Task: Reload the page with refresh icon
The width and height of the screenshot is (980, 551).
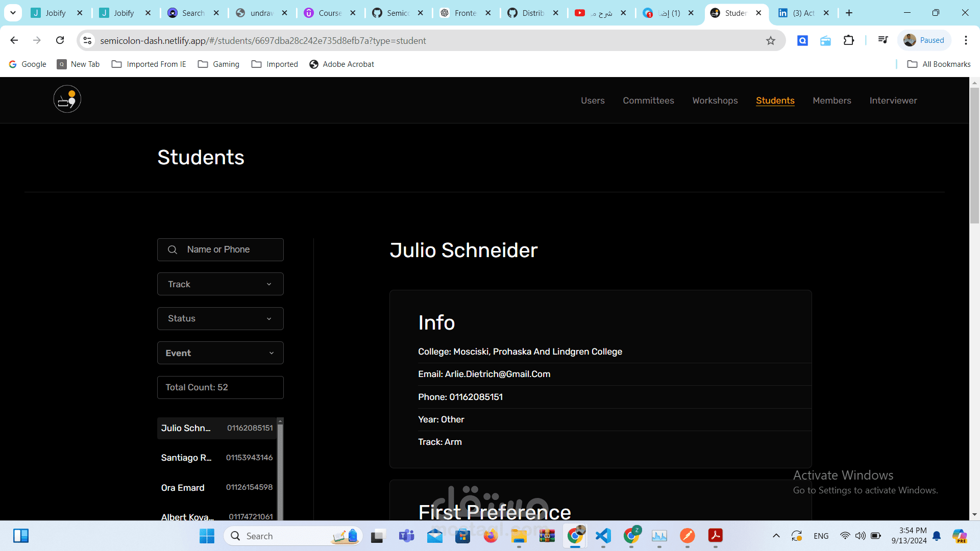Action: click(x=60, y=40)
